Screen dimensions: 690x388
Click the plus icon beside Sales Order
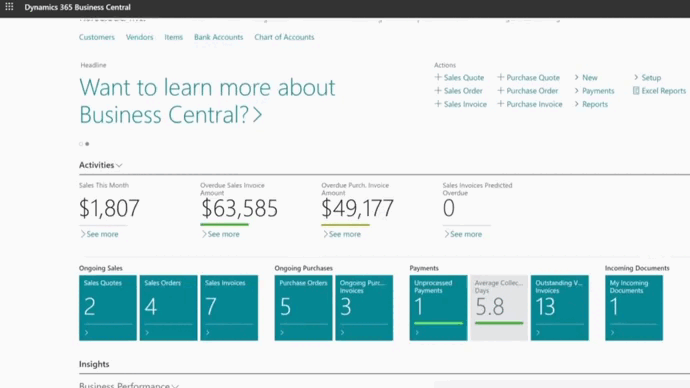click(438, 91)
